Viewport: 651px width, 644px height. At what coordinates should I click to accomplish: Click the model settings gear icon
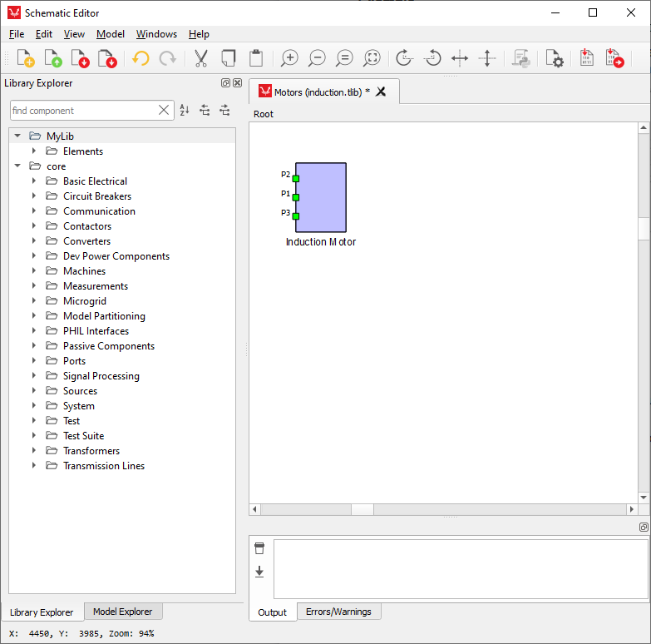[555, 58]
